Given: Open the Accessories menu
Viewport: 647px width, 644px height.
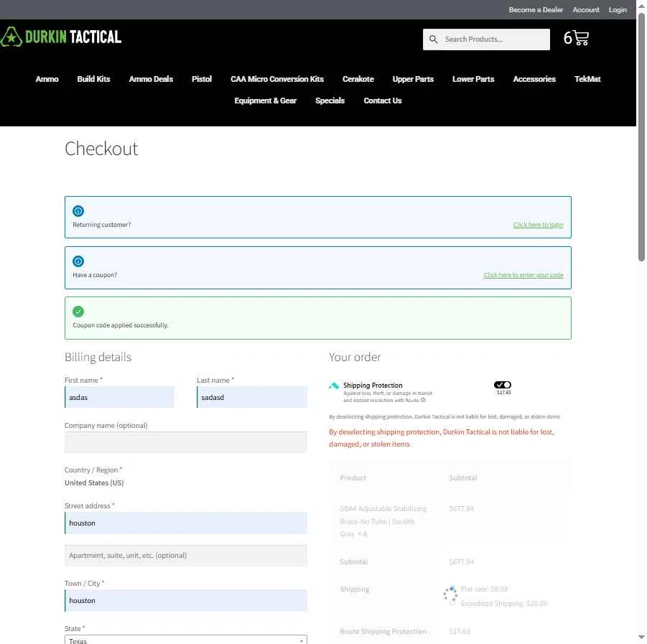Looking at the screenshot, I should [534, 79].
